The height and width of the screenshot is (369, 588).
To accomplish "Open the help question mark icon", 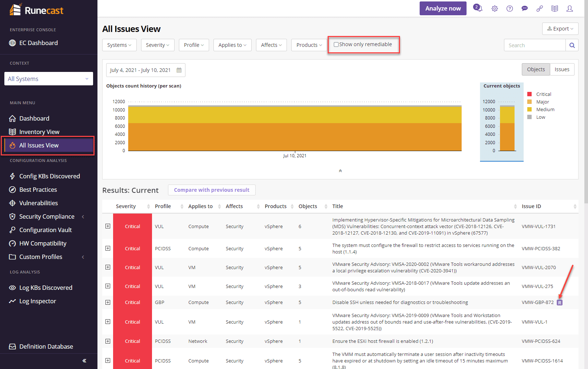I will [x=509, y=8].
